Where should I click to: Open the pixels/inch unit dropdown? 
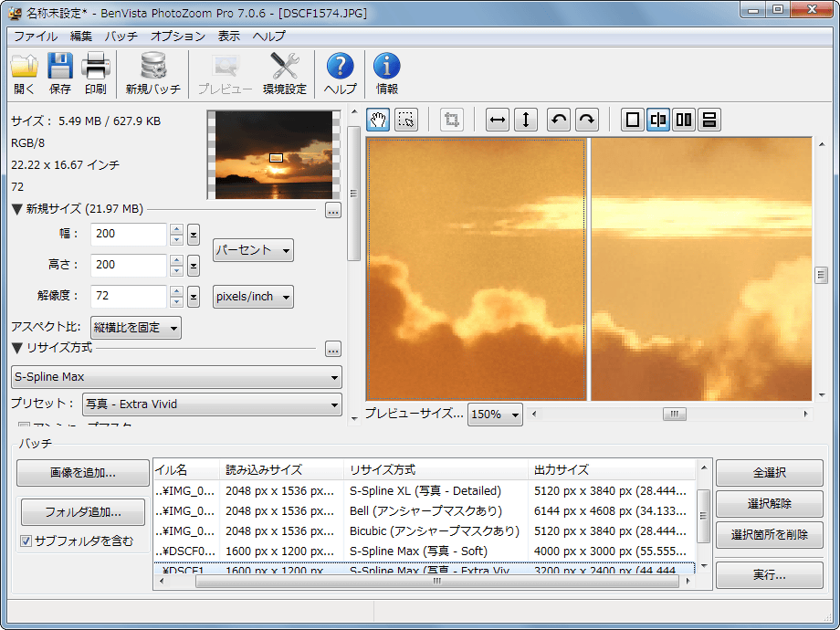coord(253,297)
